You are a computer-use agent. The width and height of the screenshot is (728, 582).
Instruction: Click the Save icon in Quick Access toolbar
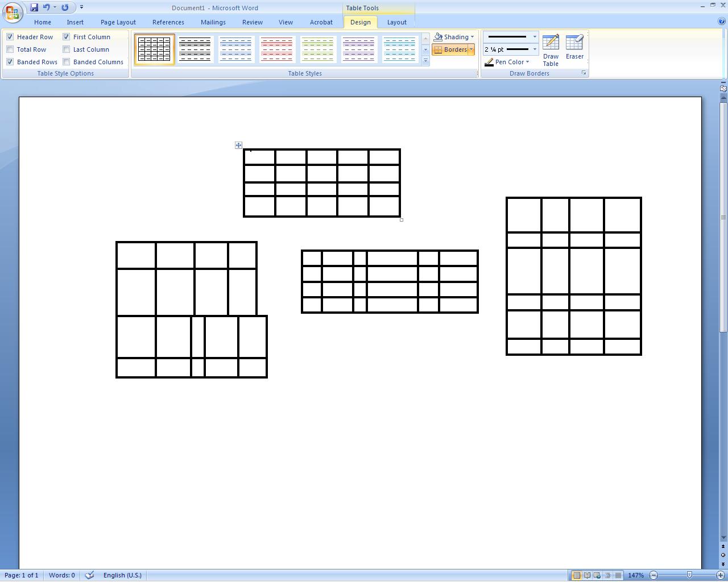(34, 7)
